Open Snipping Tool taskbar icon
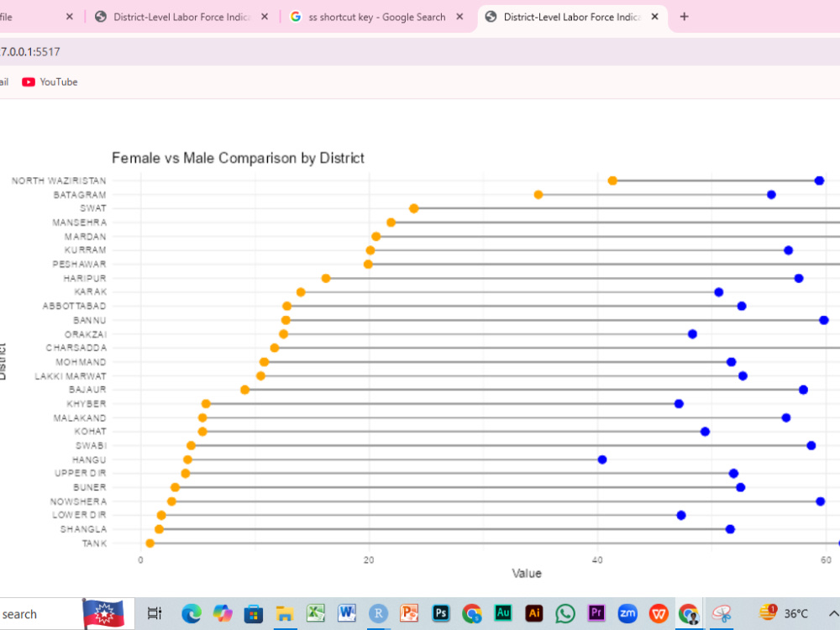840x630 pixels. click(x=721, y=613)
